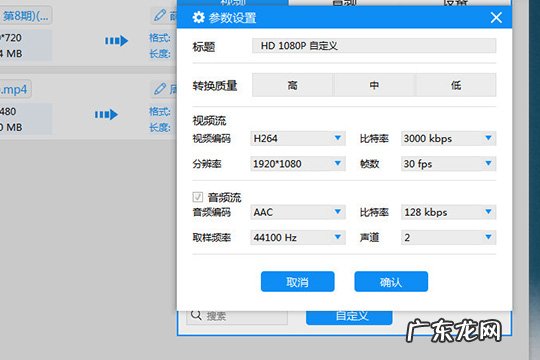
Task: Edit the 标题 text field
Action: click(x=374, y=45)
